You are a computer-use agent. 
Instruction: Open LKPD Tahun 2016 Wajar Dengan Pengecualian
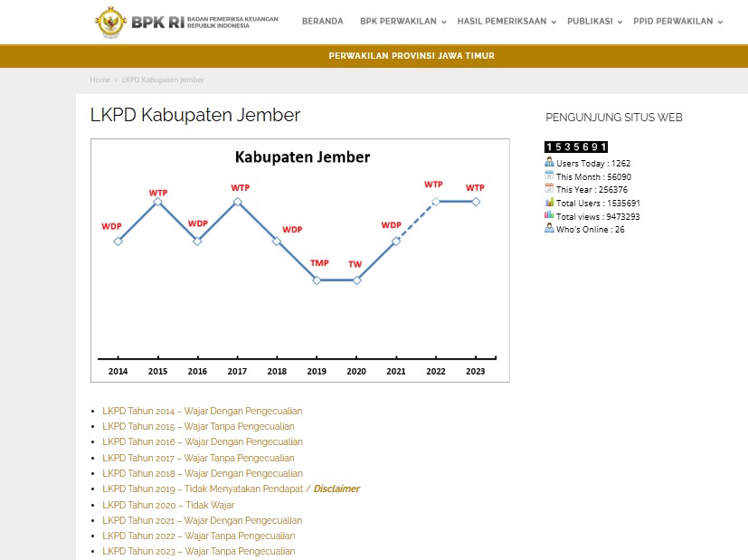203,441
